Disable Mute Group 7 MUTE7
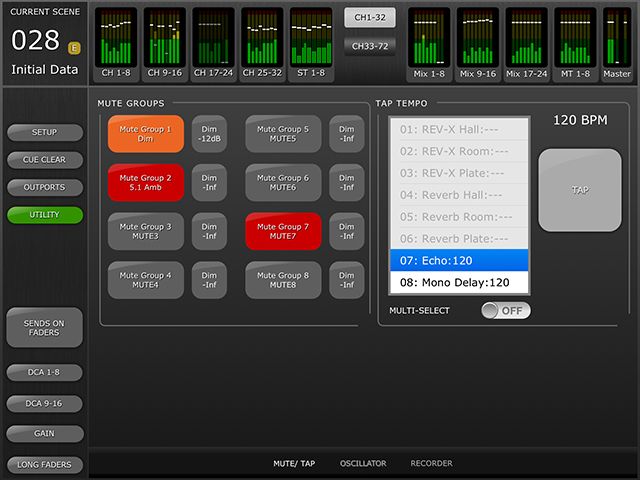Image resolution: width=640 pixels, height=480 pixels. [x=283, y=232]
